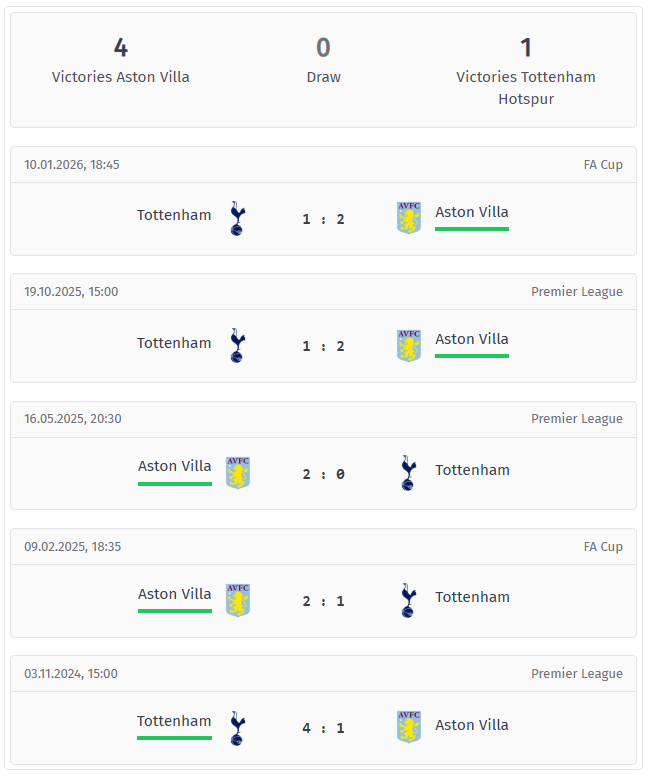Open the 2 : 0 match score
This screenshot has width=649, height=777.
tap(324, 474)
